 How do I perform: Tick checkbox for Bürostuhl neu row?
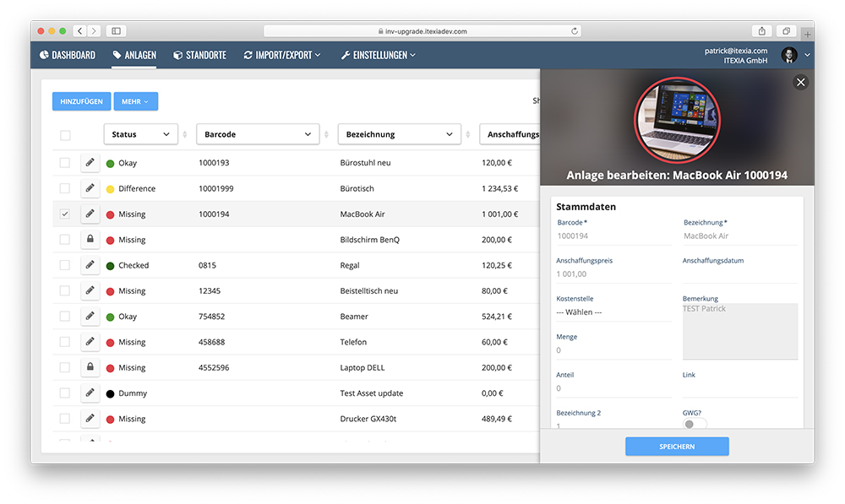(65, 163)
